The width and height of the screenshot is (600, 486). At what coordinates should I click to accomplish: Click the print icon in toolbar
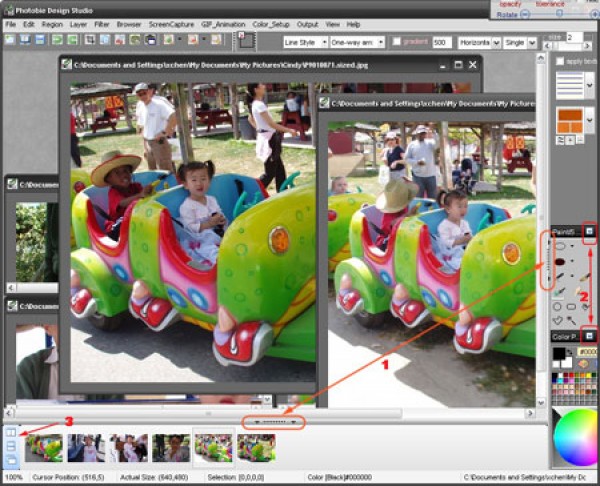[150, 40]
